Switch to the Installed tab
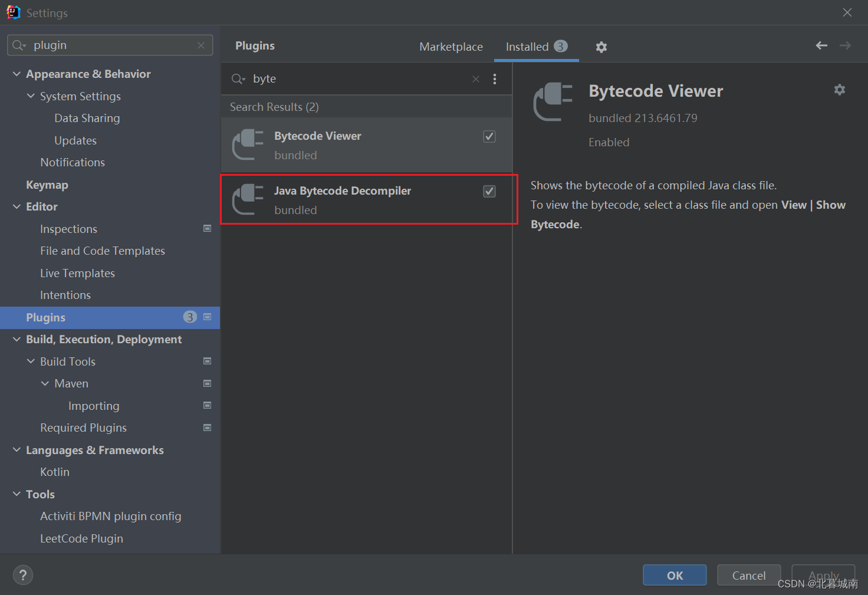The height and width of the screenshot is (595, 868). (x=536, y=47)
